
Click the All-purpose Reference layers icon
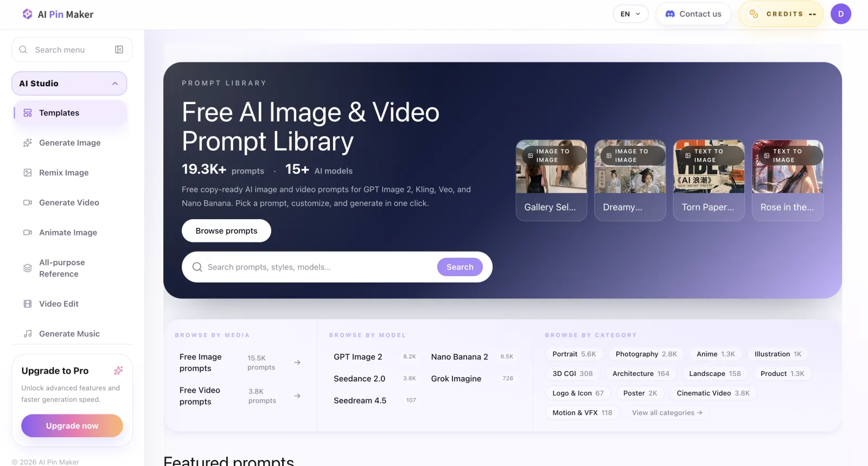tap(28, 268)
